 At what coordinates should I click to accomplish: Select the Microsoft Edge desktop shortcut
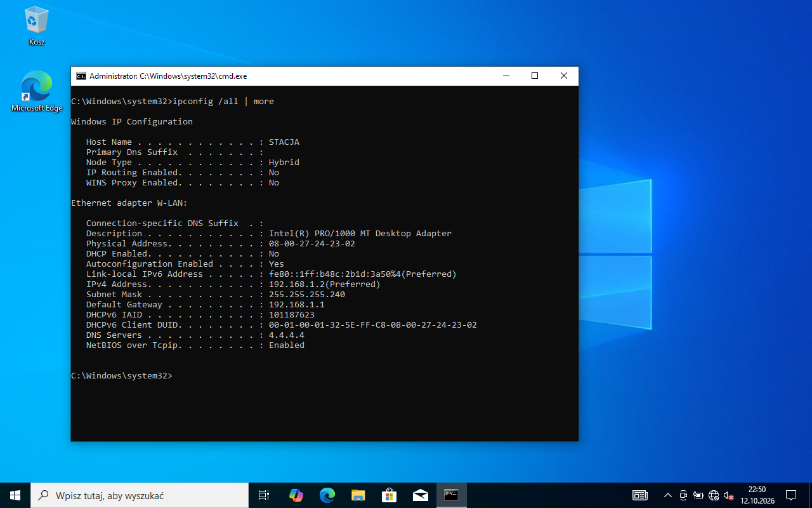(37, 91)
